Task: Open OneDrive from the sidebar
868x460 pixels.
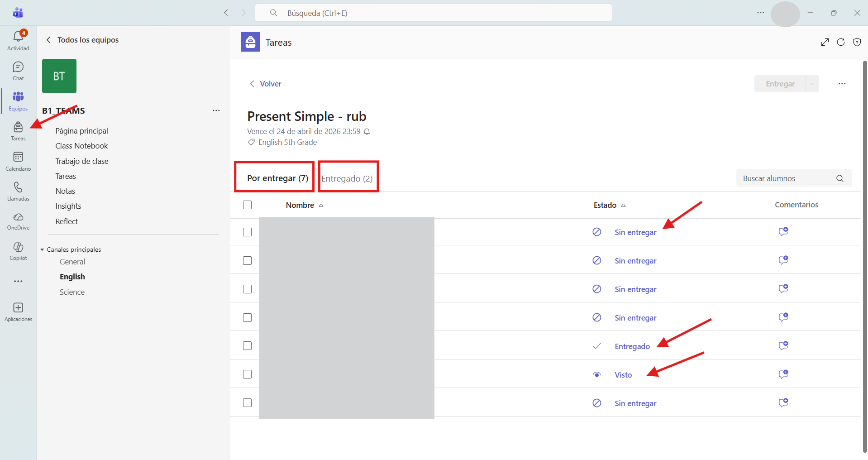Action: 18,221
